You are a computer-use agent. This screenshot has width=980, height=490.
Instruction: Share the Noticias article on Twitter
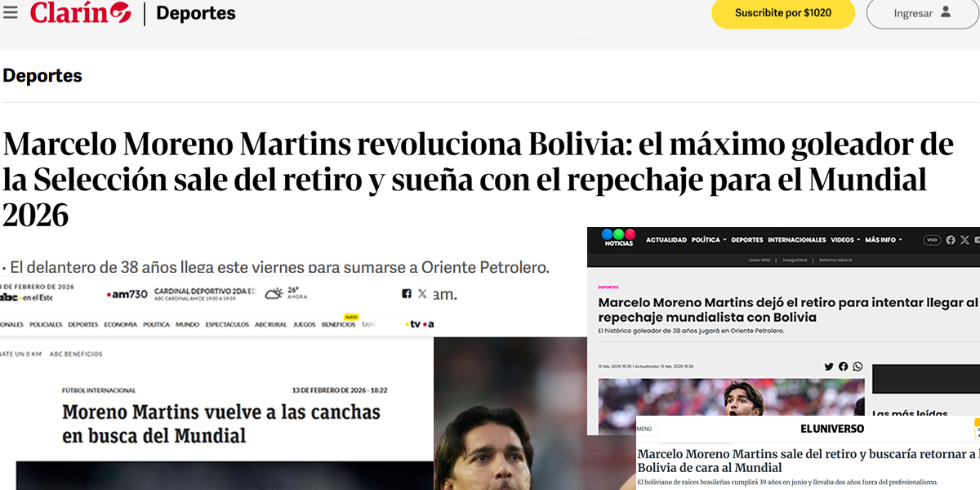point(829,367)
